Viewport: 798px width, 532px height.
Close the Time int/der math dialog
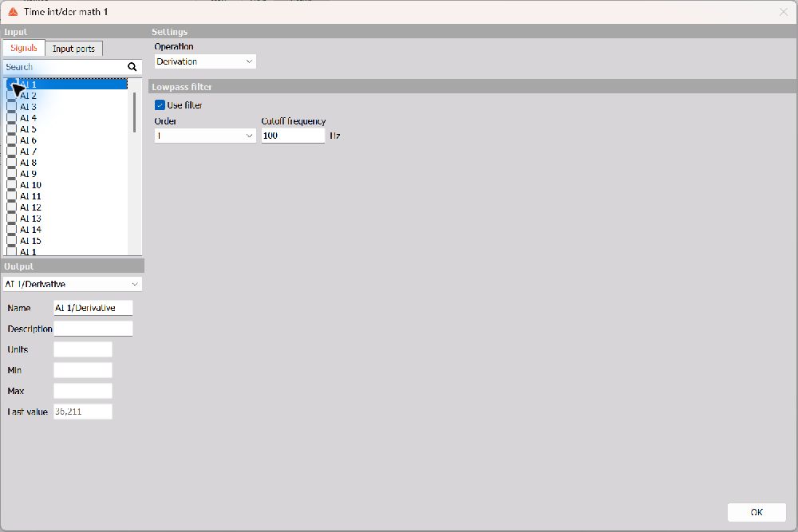784,12
